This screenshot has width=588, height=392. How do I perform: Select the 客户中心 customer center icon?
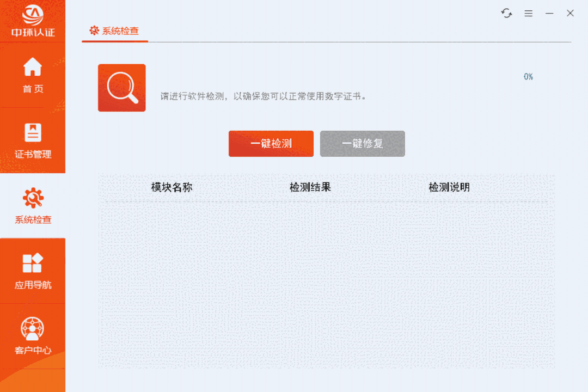pos(33,328)
